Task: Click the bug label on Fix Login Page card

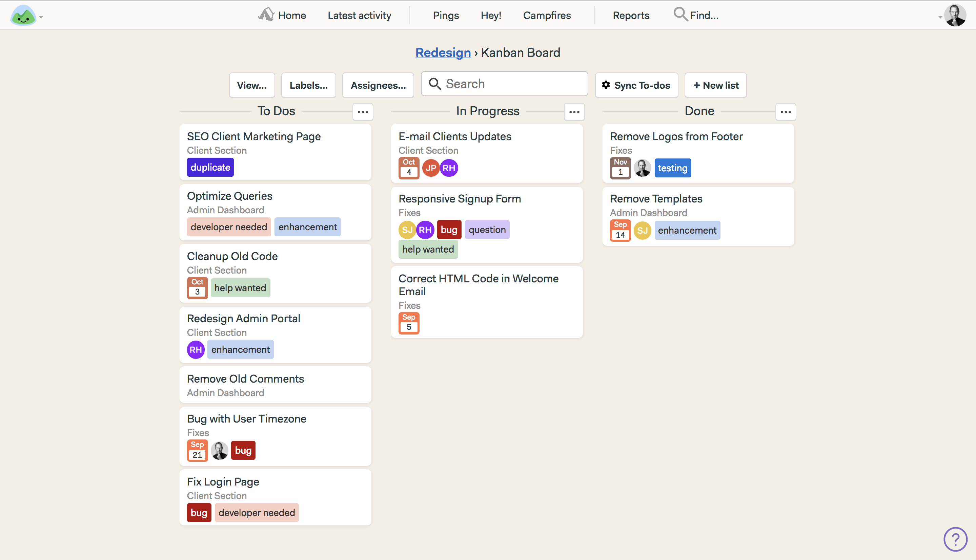Action: point(198,512)
